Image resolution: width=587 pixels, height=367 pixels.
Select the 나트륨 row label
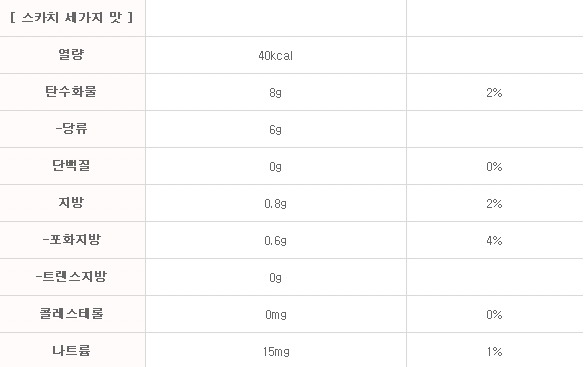(71, 350)
